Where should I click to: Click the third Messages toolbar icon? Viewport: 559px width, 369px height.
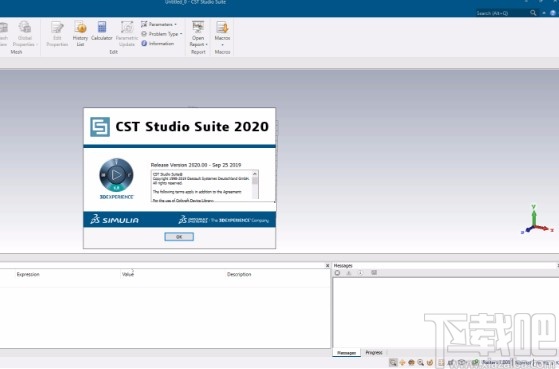click(360, 273)
